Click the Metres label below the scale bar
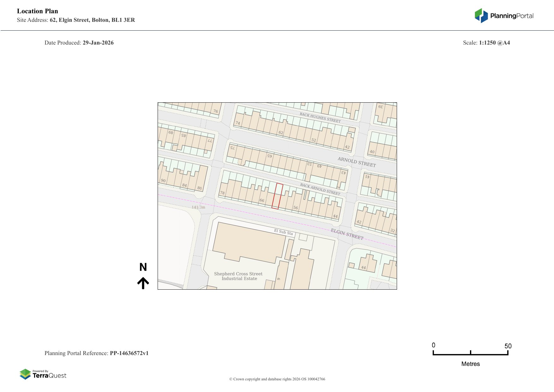 point(470,364)
